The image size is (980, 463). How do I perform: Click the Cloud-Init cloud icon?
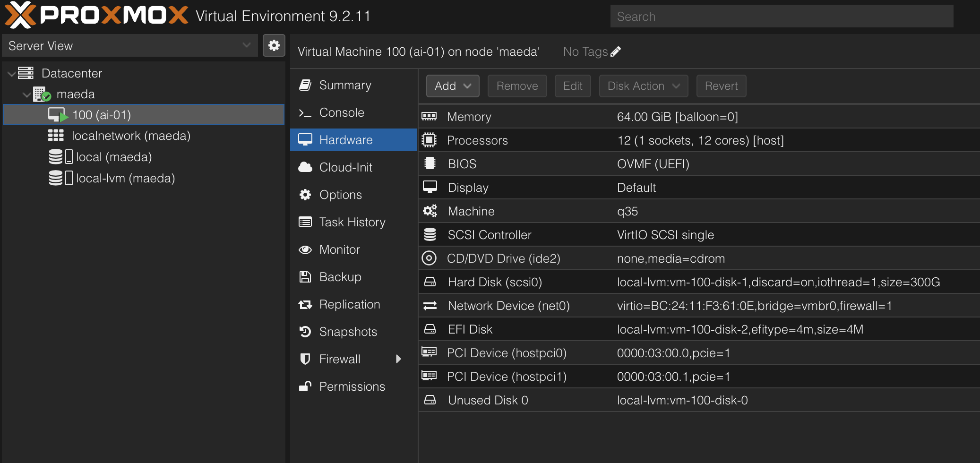(305, 167)
